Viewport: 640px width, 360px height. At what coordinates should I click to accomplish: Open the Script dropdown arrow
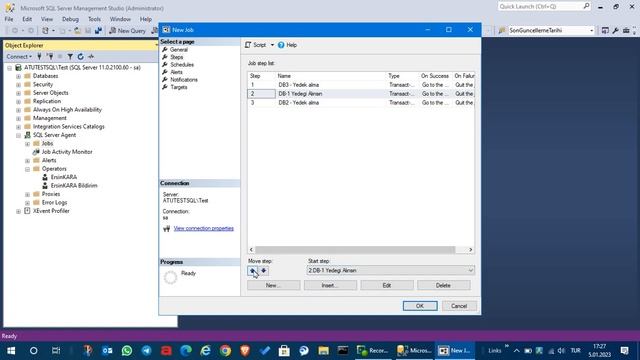click(x=272, y=45)
